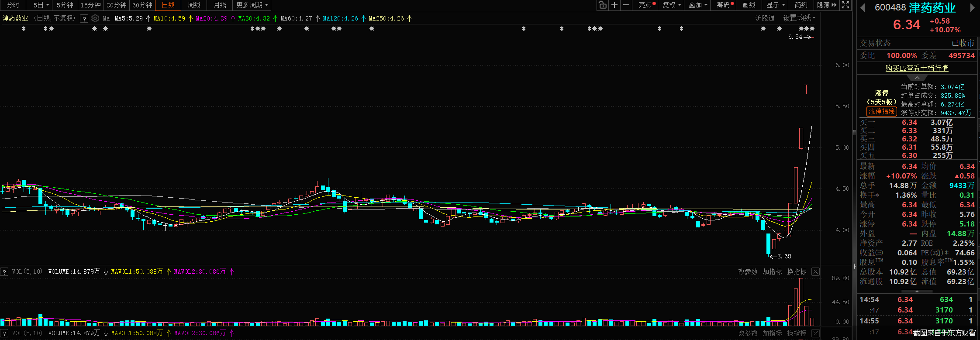Click 沪股通 label above the chart
This screenshot has height=340, width=980.
[765, 18]
